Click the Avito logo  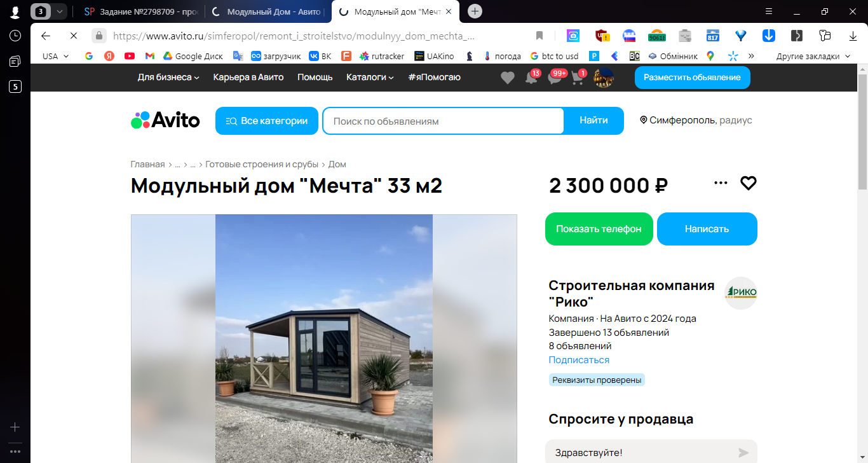(x=165, y=120)
